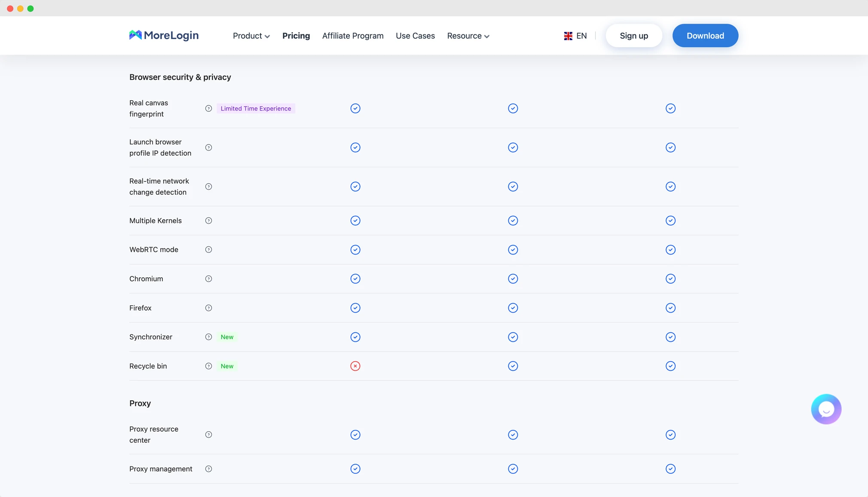This screenshot has height=497, width=868.
Task: Click the New badge beside Recycle bin
Action: click(x=227, y=366)
